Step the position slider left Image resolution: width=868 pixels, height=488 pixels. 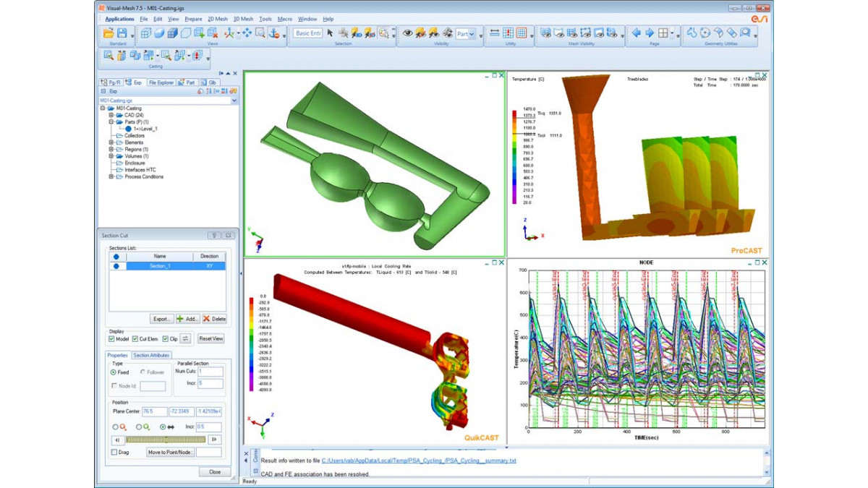pyautogui.click(x=116, y=440)
